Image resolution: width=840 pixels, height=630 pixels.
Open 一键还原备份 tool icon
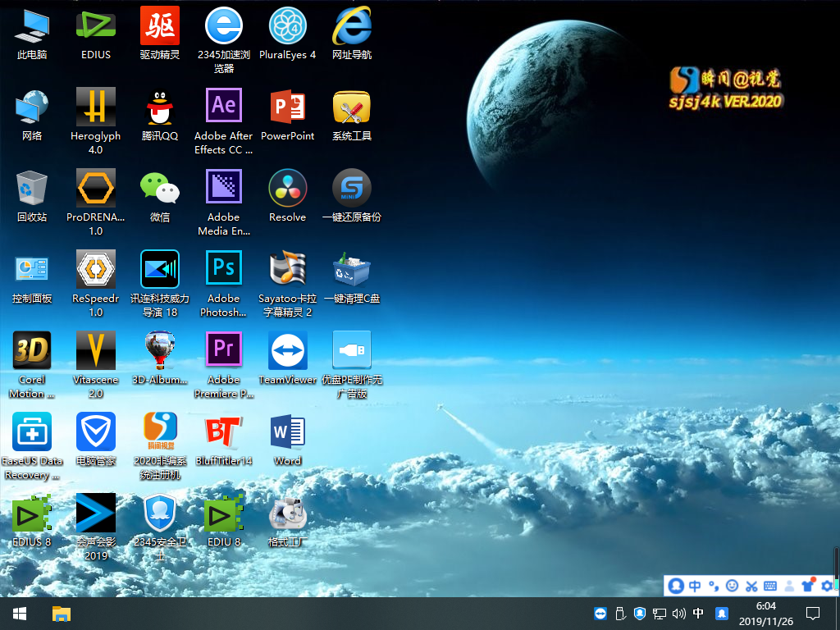click(351, 188)
